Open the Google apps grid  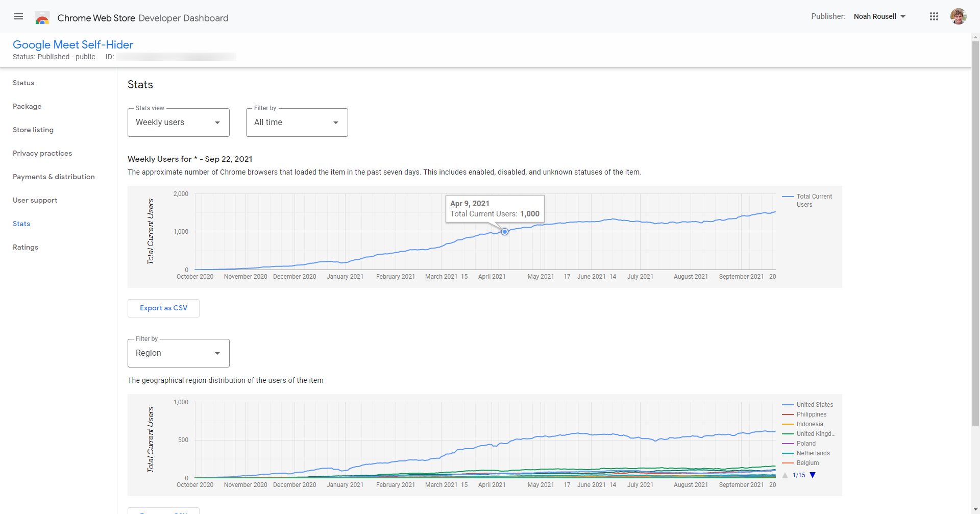pos(934,16)
